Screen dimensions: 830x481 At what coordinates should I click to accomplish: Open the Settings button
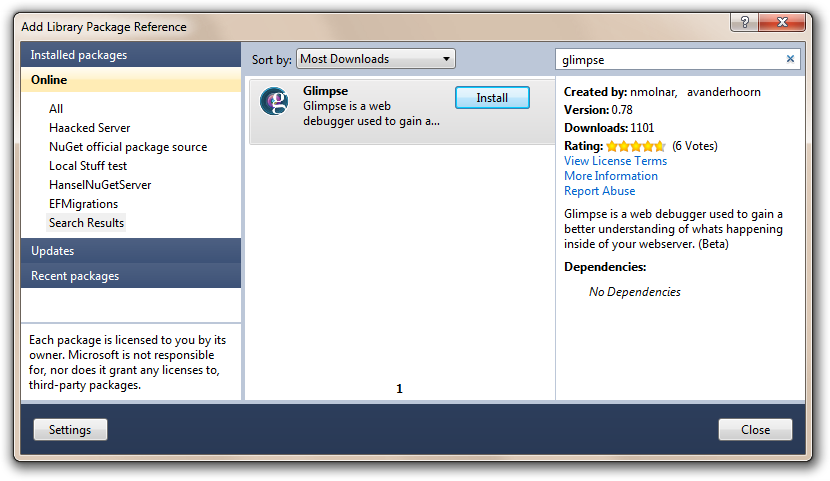click(x=70, y=430)
